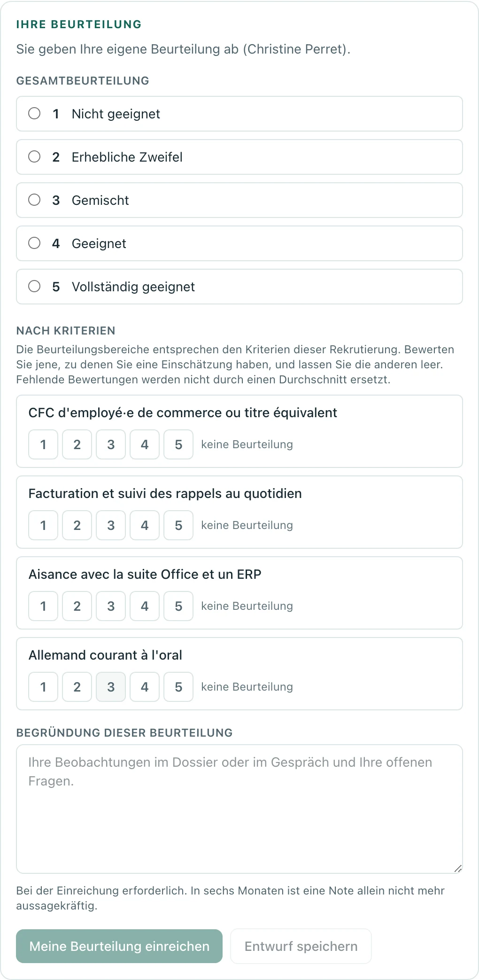The image size is (479, 980).
Task: Rate Allemand courant à l'oral as 5
Action: coord(178,687)
